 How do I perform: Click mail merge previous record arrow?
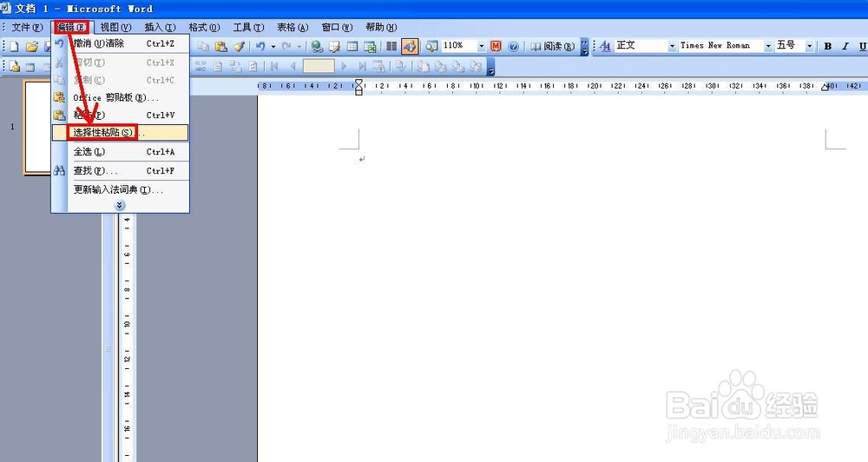click(292, 67)
